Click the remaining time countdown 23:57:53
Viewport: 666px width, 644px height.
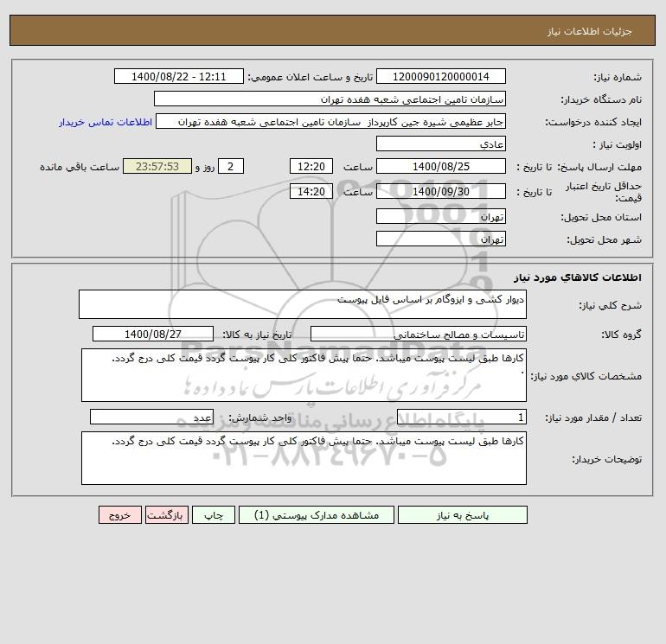tap(157, 167)
